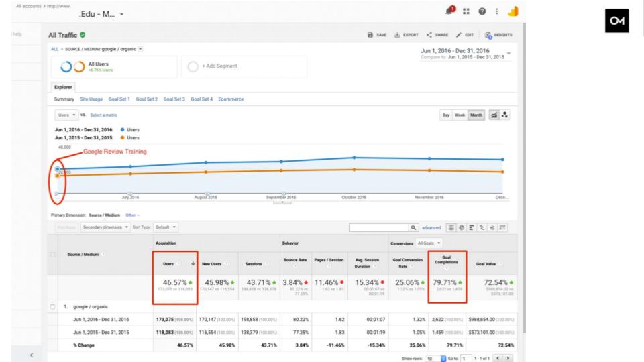Select the line chart view icon
This screenshot has width=644, height=362.
point(494,115)
